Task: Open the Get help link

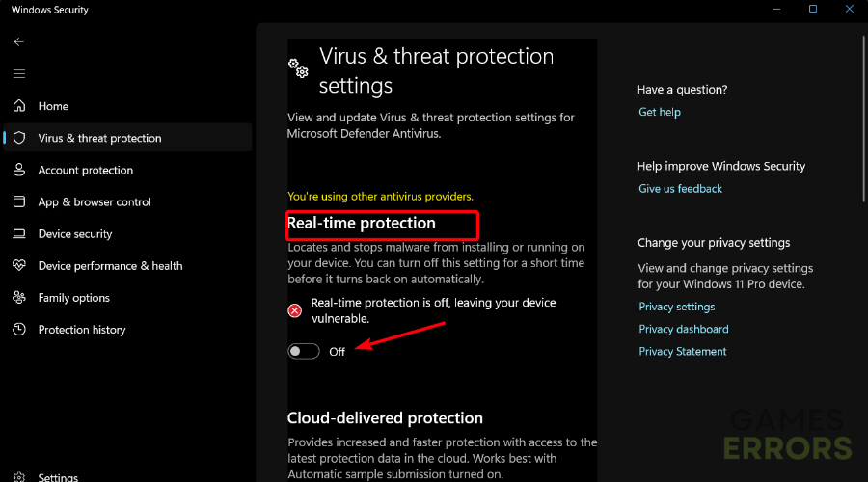Action: (x=660, y=112)
